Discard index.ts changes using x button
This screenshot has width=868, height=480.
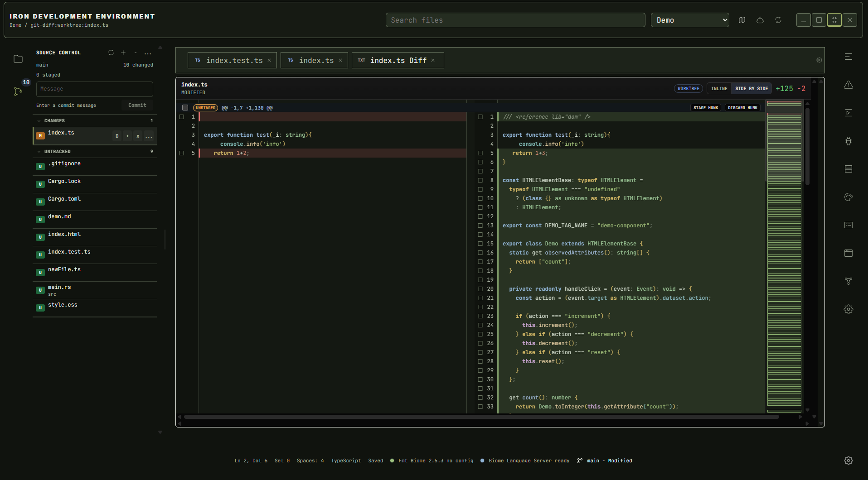(138, 136)
